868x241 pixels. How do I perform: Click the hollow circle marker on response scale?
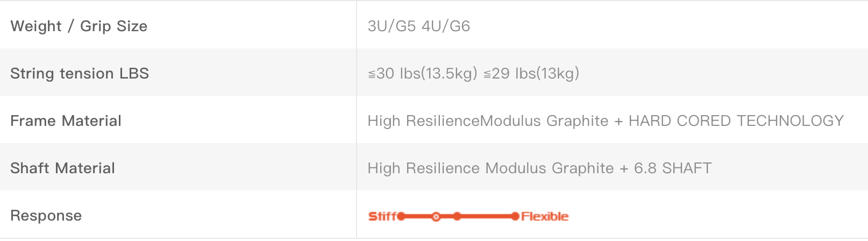436,216
